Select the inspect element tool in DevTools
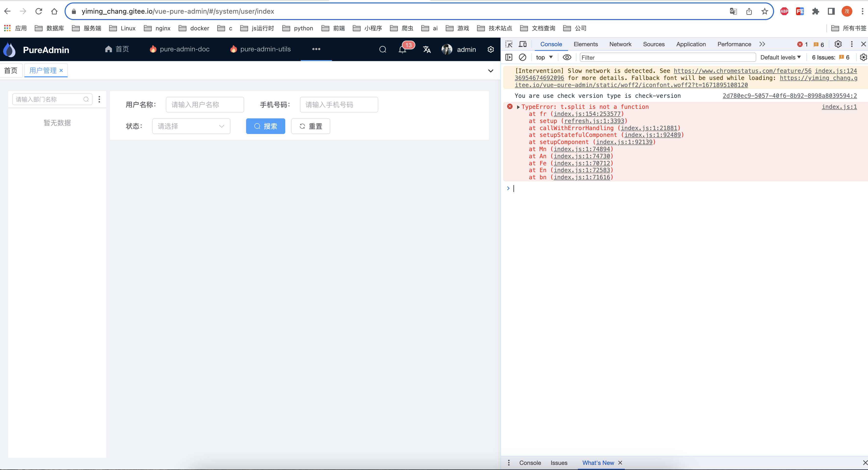The width and height of the screenshot is (868, 470). (x=509, y=44)
